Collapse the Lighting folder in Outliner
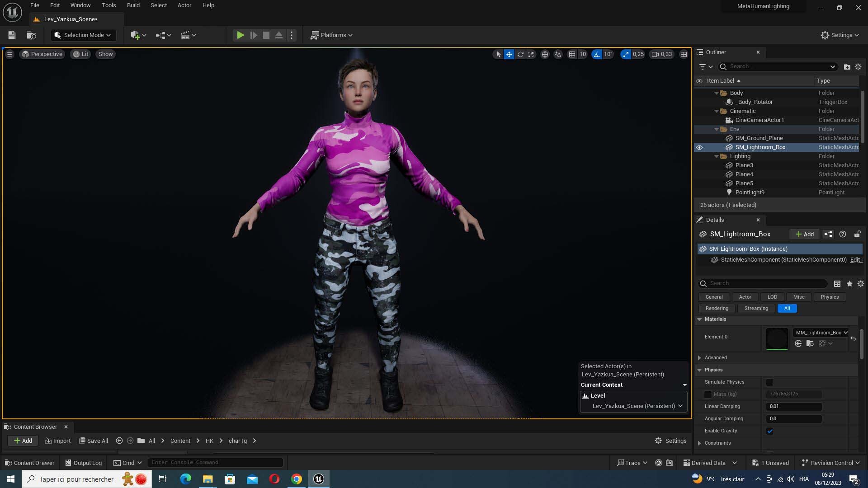 click(717, 156)
